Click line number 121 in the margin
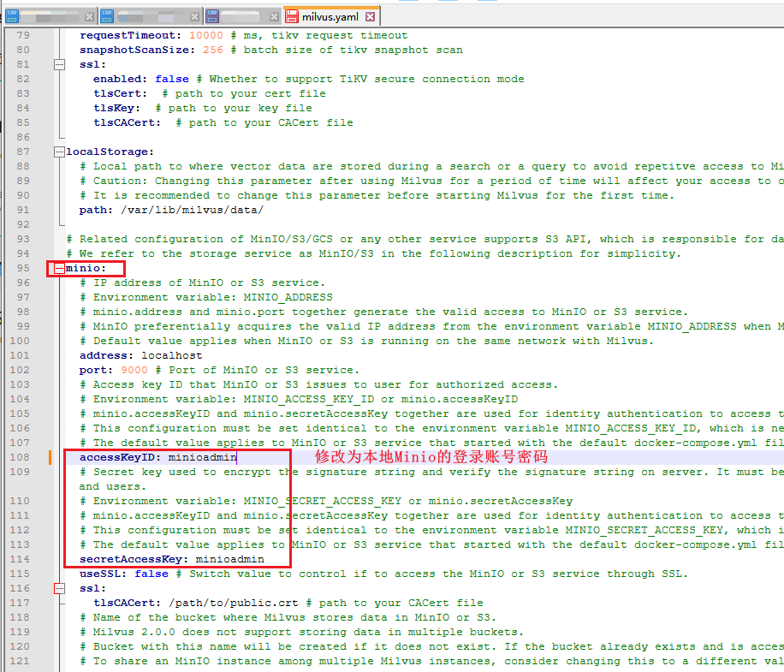The image size is (784, 672). pyautogui.click(x=20, y=661)
